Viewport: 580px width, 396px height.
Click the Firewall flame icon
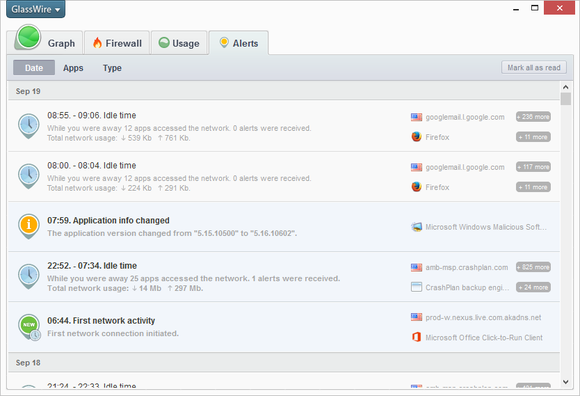[97, 43]
